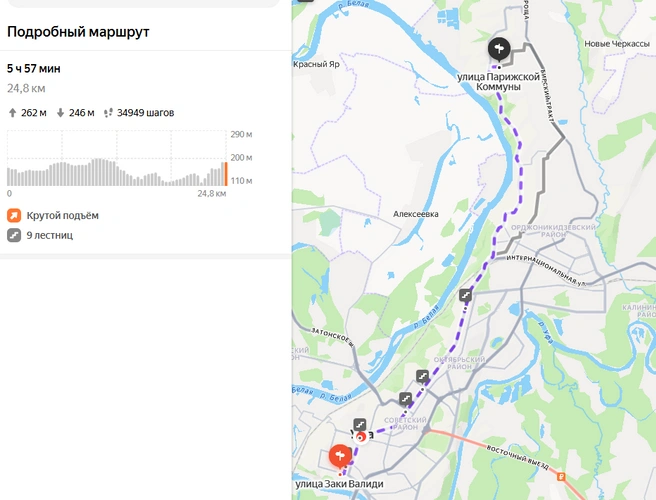Click the orange steep climb arrow icon
This screenshot has width=656, height=500.
(14, 215)
